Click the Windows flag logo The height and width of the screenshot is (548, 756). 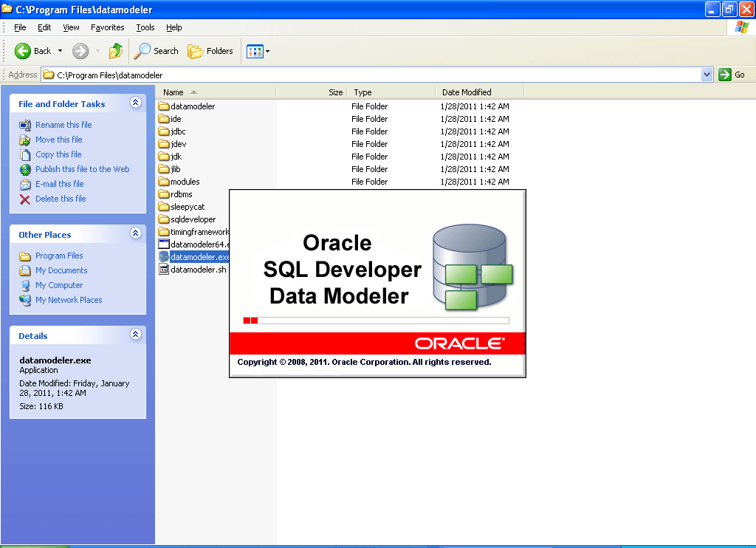click(741, 27)
